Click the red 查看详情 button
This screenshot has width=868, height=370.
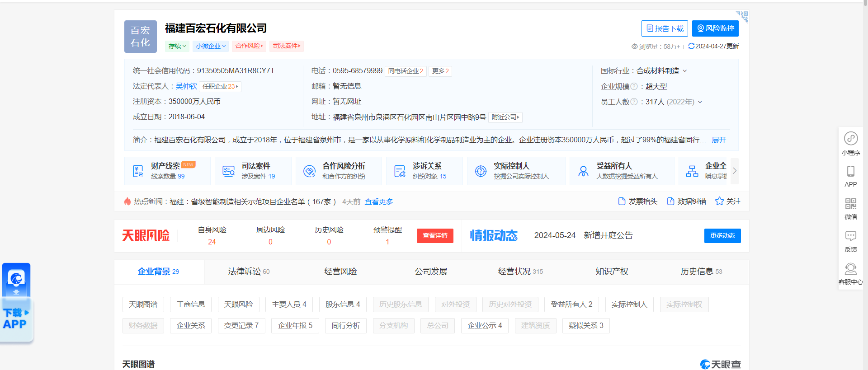pyautogui.click(x=435, y=236)
